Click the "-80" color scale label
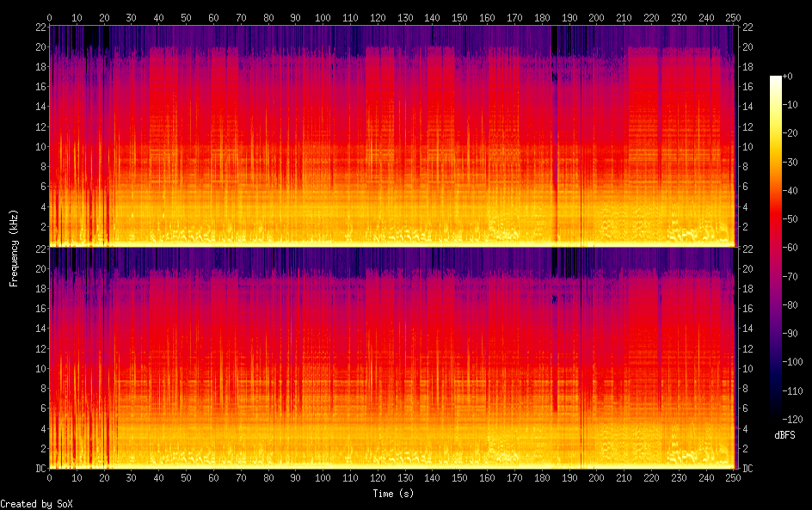The width and height of the screenshot is (812, 510). (x=790, y=305)
